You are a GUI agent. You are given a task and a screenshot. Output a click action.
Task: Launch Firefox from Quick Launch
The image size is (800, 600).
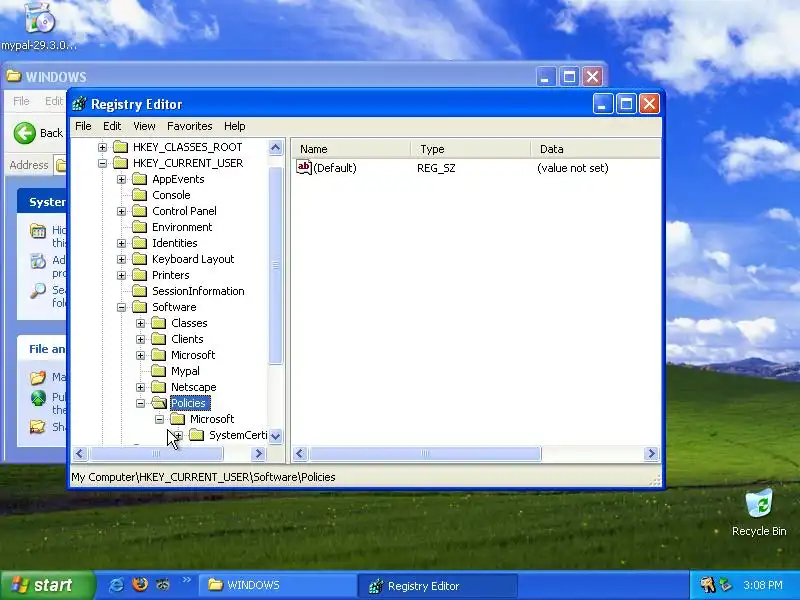[139, 585]
